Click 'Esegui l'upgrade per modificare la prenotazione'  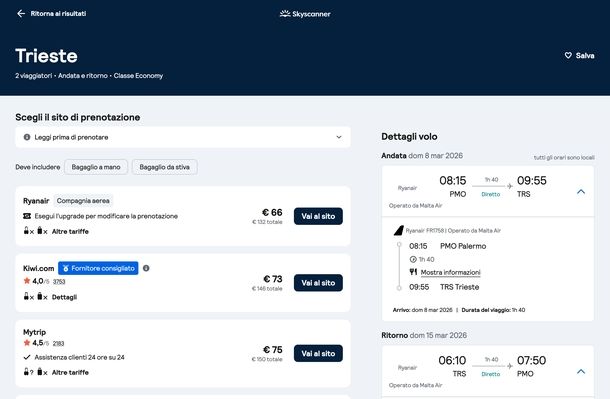tap(106, 216)
